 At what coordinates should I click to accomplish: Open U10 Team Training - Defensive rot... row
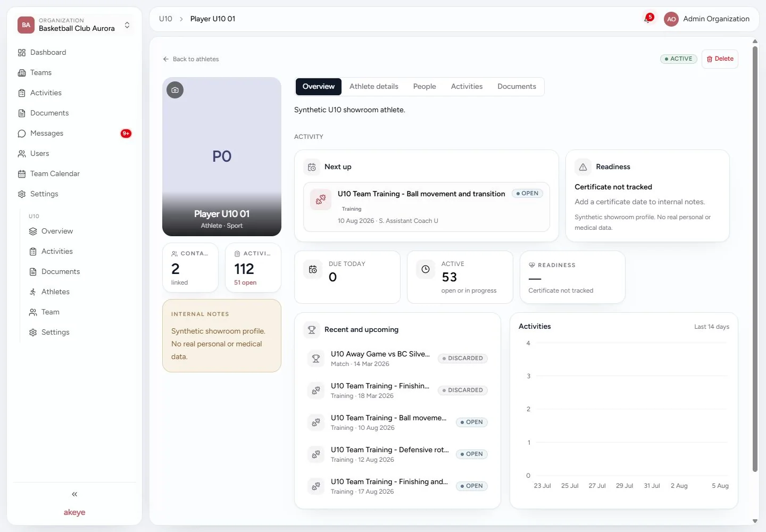click(398, 454)
